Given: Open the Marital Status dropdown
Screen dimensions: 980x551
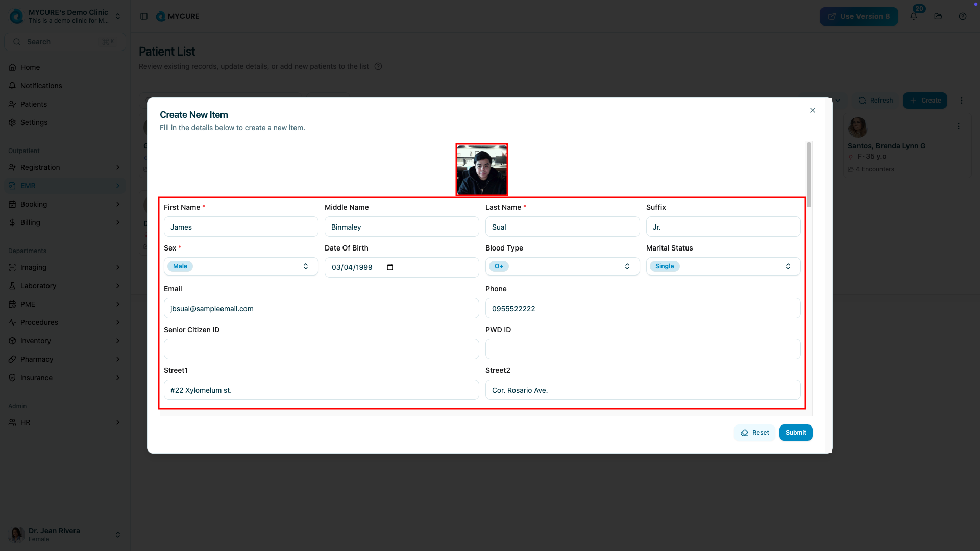Looking at the screenshot, I should [723, 266].
